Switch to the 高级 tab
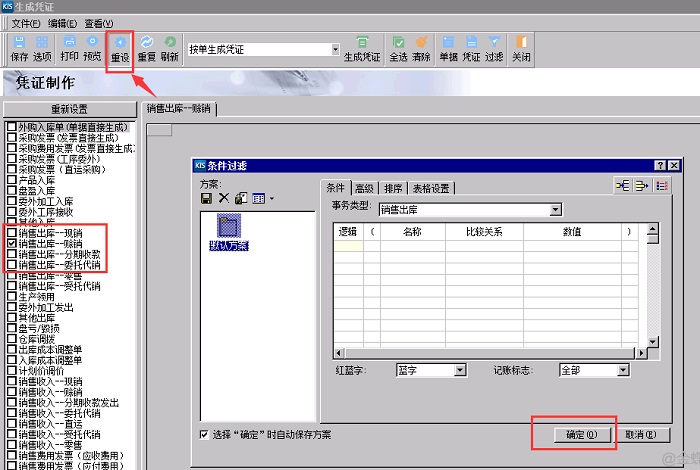The width and height of the screenshot is (700, 470). 363,188
